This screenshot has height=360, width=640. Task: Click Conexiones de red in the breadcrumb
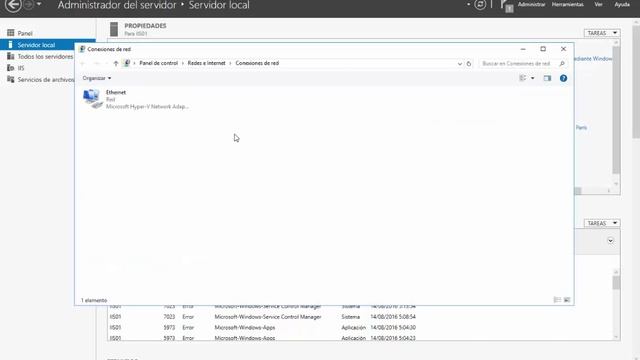pyautogui.click(x=257, y=63)
